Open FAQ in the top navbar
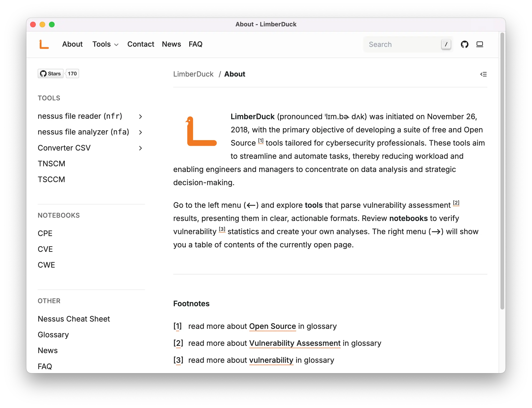Viewport: 532px width, 408px height. click(x=195, y=44)
